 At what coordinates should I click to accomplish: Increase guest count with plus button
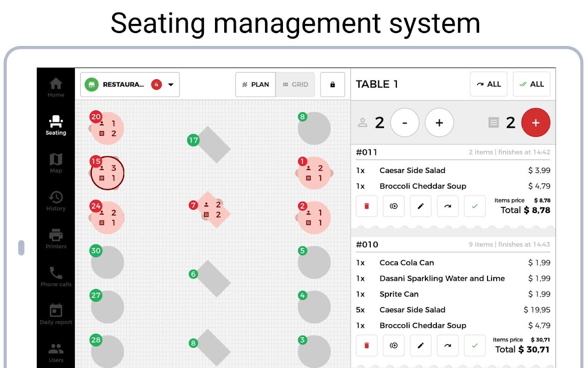439,123
